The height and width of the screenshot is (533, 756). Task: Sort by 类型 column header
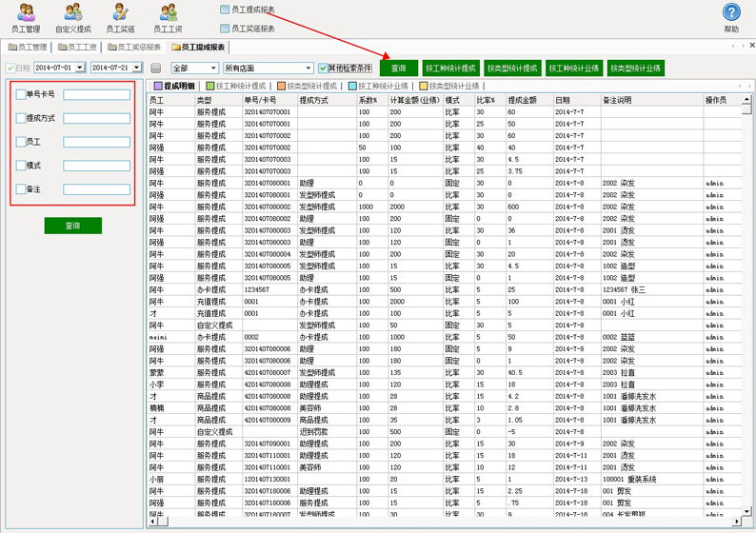[218, 100]
